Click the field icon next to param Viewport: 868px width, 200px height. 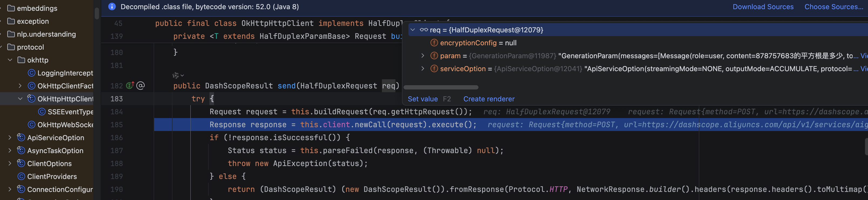(x=434, y=56)
